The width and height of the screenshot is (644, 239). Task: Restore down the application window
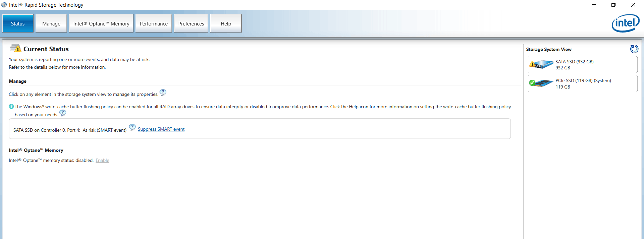pos(613,5)
